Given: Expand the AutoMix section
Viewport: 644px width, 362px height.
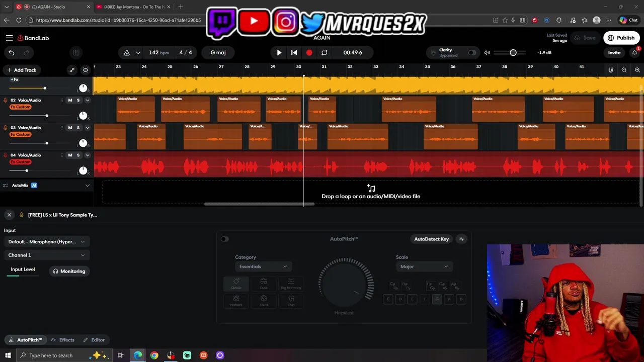Looking at the screenshot, I should pos(87,186).
